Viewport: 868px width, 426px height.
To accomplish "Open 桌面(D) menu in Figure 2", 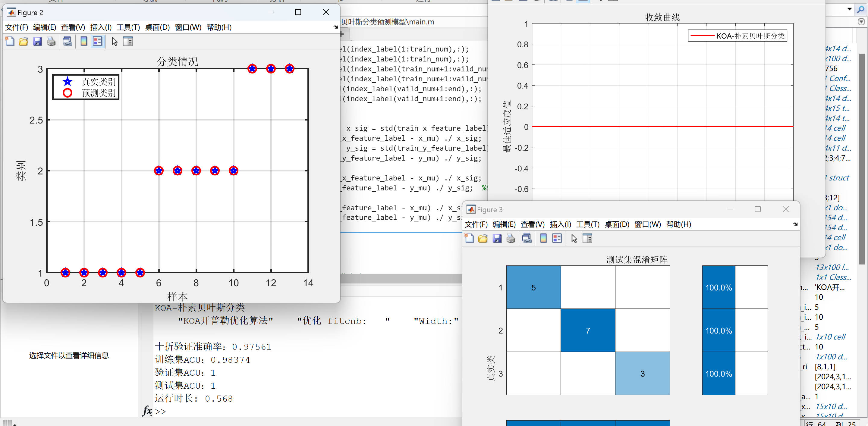I will [x=157, y=27].
